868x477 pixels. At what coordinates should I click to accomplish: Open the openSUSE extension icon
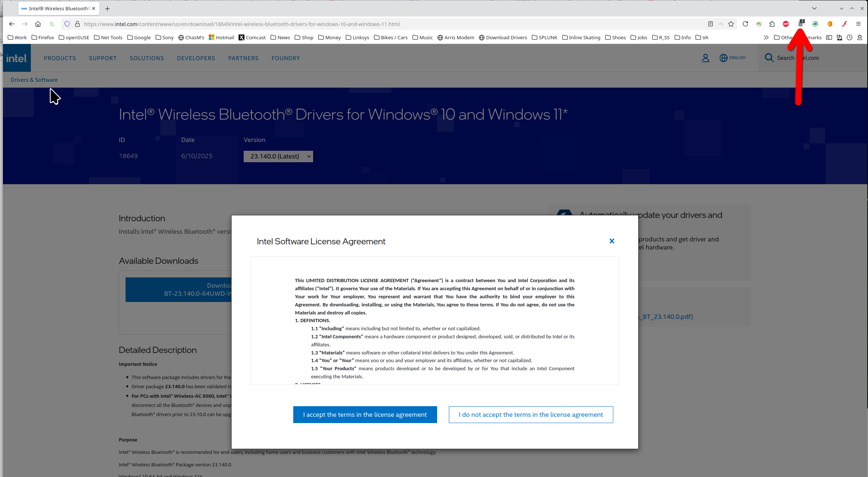point(759,24)
